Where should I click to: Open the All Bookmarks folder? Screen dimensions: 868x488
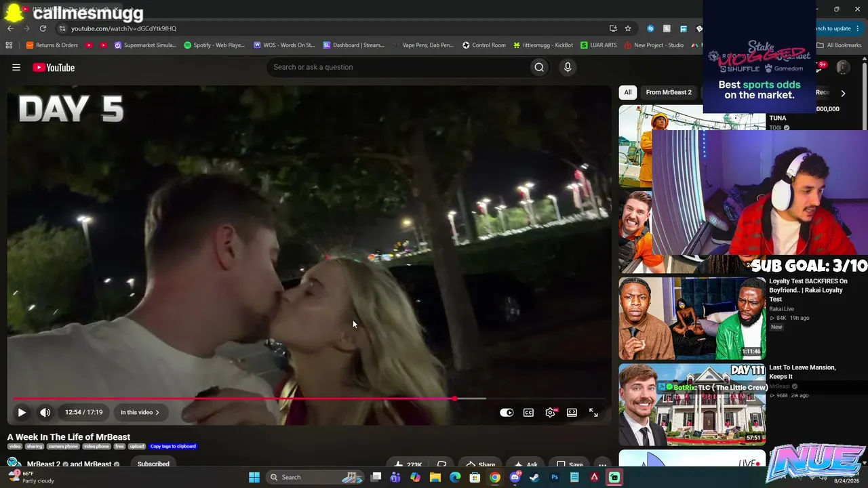pos(839,45)
